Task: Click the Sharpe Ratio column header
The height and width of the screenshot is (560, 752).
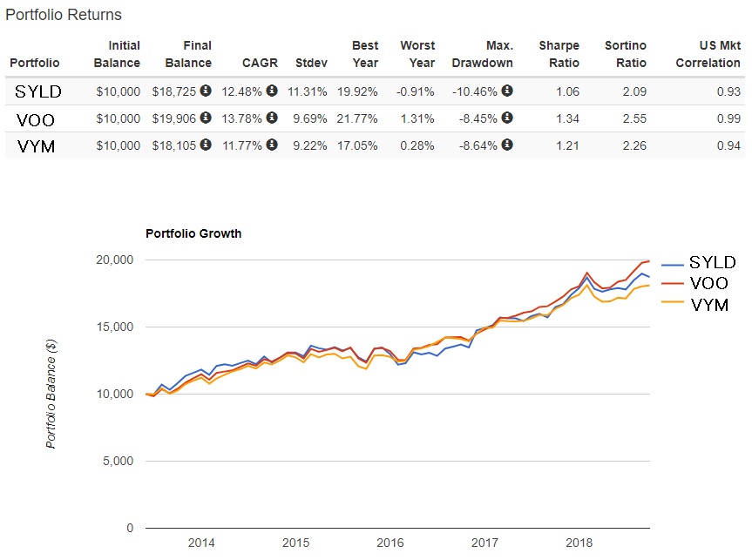Action: click(559, 54)
